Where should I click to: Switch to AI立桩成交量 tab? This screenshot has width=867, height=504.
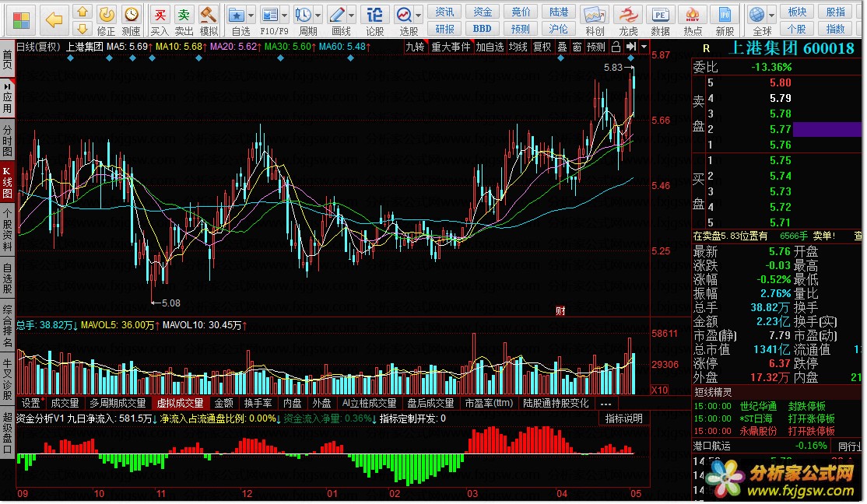(370, 404)
